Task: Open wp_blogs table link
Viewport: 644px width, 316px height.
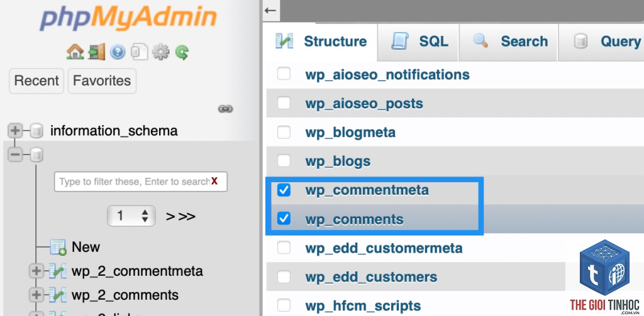Action: (x=338, y=161)
